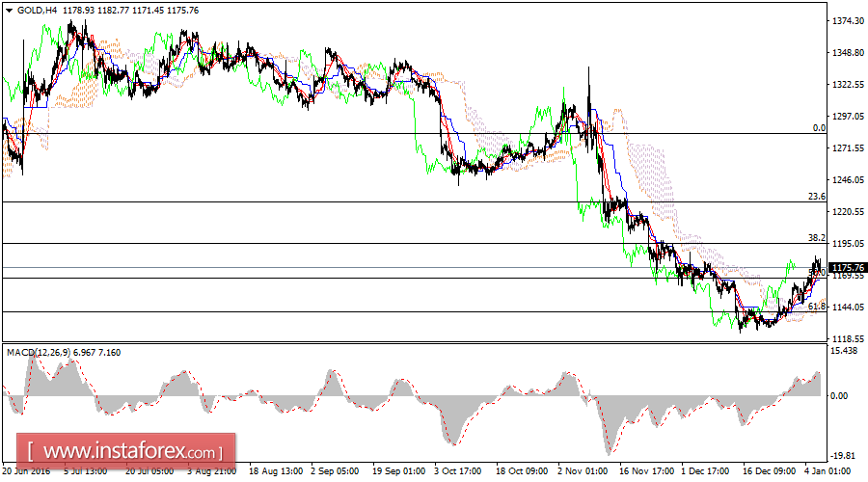Select the 23.6 Fibonacci level label
This screenshot has height=482, width=868.
[x=817, y=197]
